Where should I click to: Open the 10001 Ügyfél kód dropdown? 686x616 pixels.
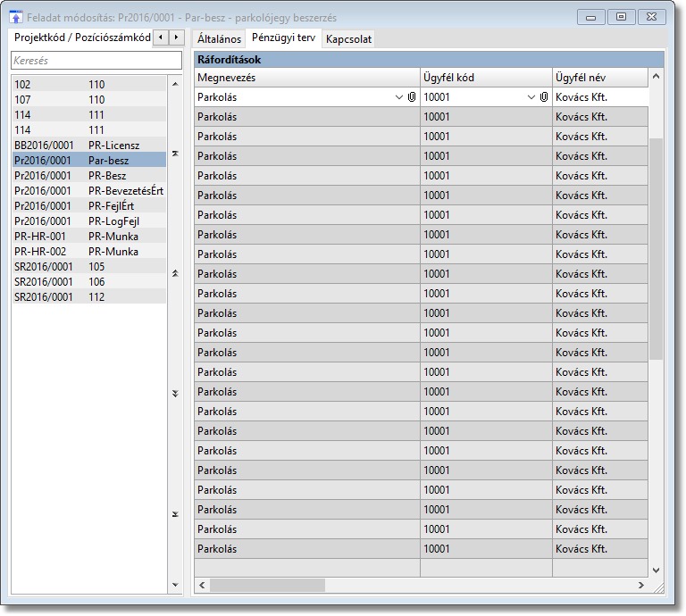(531, 97)
